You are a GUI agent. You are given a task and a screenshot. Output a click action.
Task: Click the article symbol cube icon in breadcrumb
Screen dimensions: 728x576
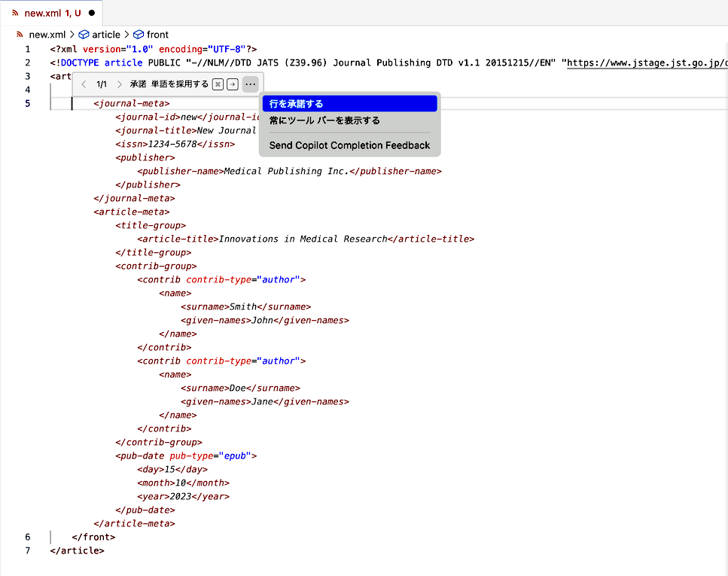83,34
